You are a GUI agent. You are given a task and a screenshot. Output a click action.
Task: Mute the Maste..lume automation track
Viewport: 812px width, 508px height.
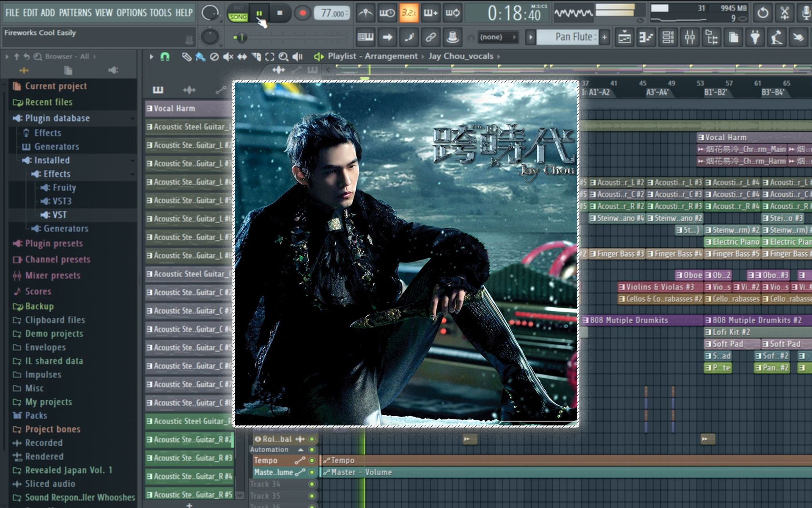312,472
